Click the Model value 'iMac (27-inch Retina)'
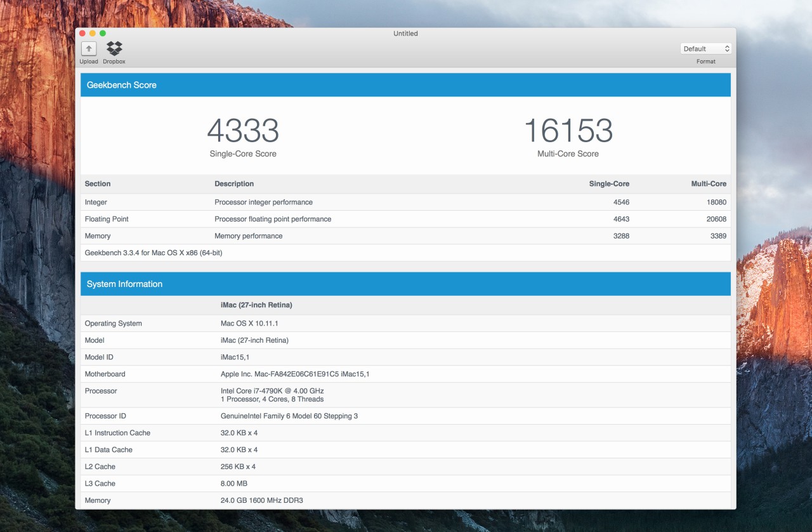 click(254, 340)
